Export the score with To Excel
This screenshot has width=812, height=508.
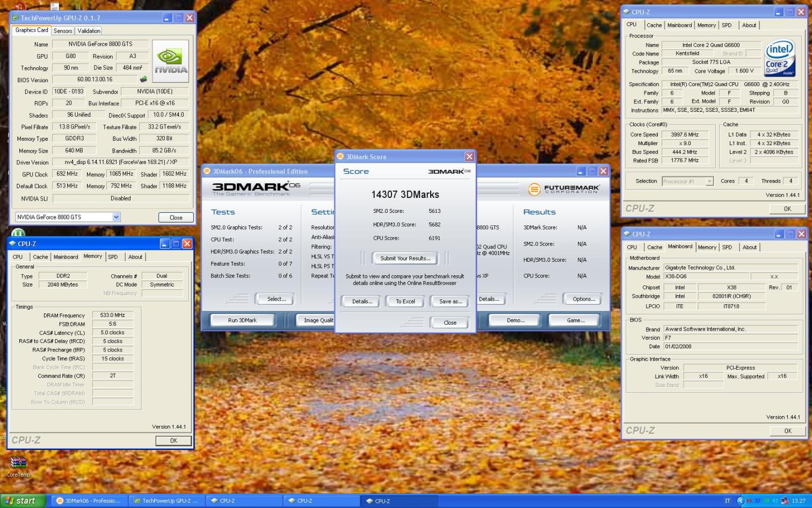[405, 302]
